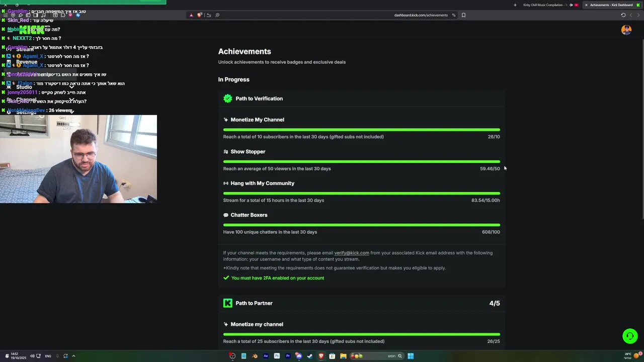Click the Hang with My Community icon

pyautogui.click(x=226, y=183)
